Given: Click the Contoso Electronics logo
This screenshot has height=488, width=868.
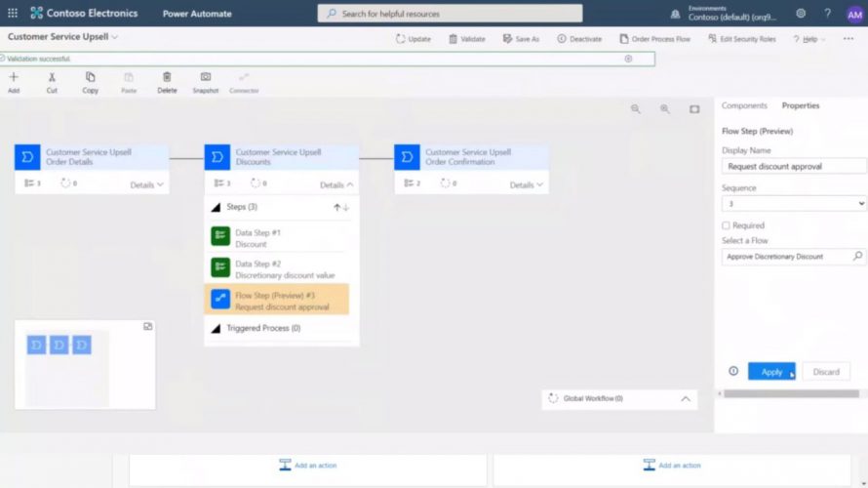Looking at the screenshot, I should point(84,14).
